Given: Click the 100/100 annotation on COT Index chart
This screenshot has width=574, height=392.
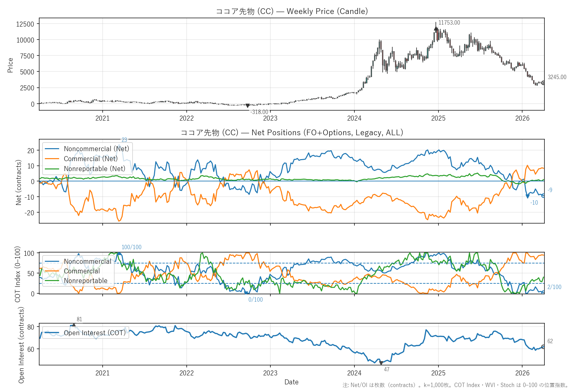Looking at the screenshot, I should point(131,247).
